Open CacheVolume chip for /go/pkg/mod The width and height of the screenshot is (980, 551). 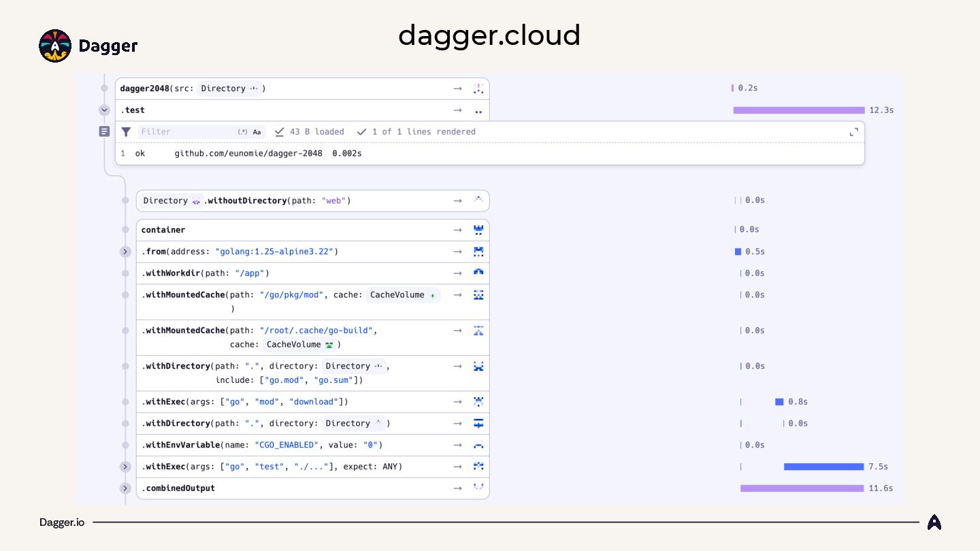[x=404, y=295]
